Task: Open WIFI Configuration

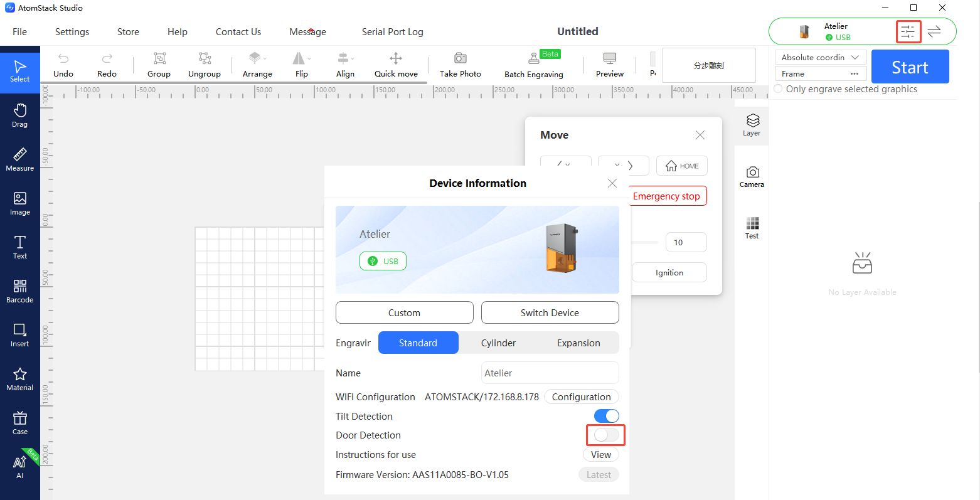Action: 582,397
